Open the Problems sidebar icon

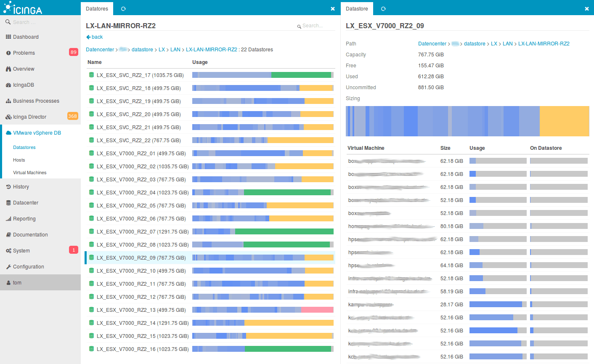[8, 53]
